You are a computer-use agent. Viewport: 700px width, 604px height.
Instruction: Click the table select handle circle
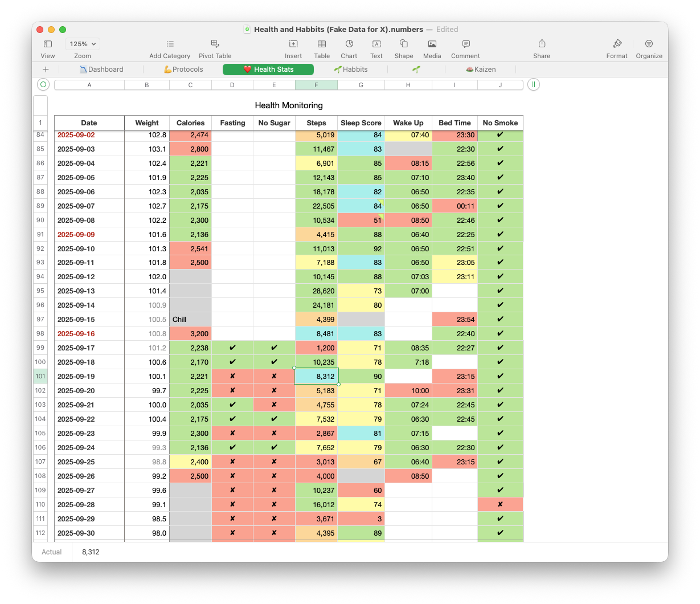click(x=43, y=84)
